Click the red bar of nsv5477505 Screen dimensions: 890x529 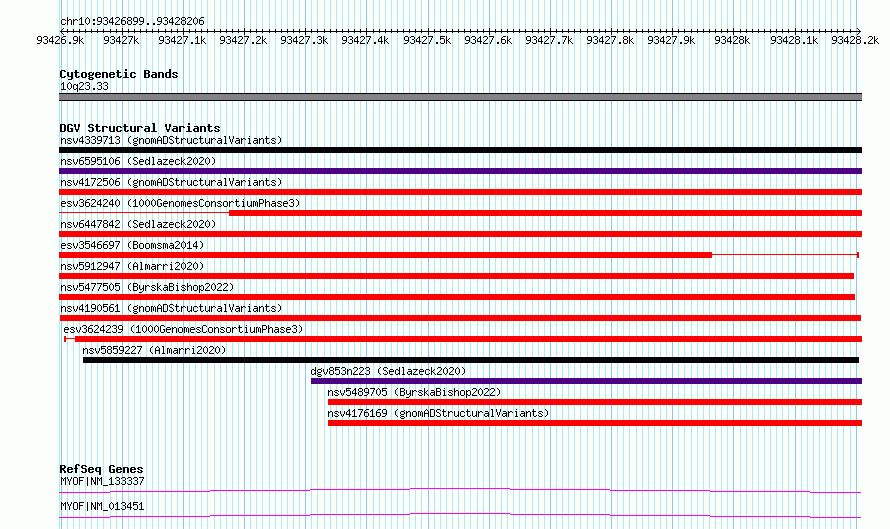click(457, 297)
